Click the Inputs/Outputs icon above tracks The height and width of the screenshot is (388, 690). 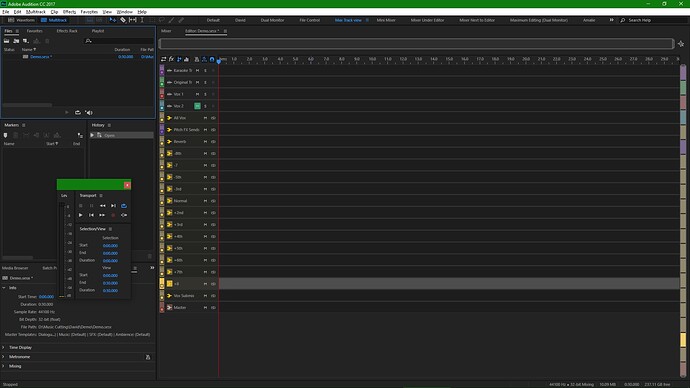163,59
